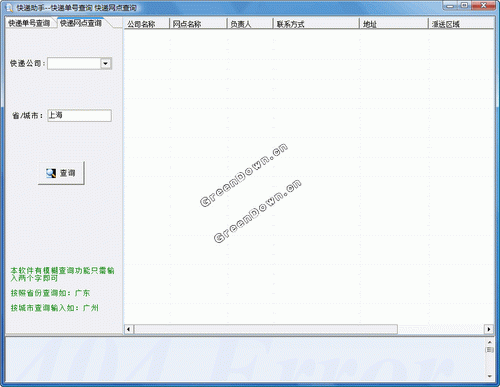This screenshot has width=500, height=387.
Task: Open the 快递公司 dropdown arrow
Action: click(106, 63)
